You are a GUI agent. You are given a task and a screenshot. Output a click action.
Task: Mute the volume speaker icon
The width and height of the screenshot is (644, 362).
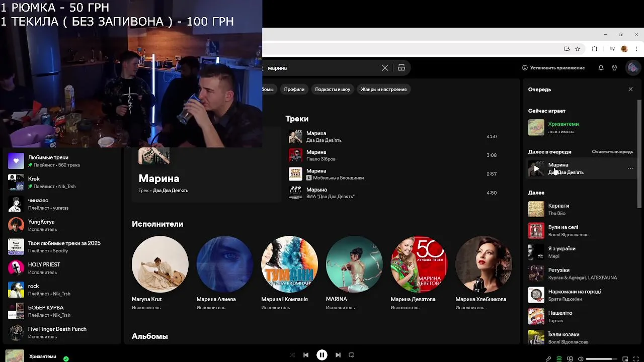point(581,359)
